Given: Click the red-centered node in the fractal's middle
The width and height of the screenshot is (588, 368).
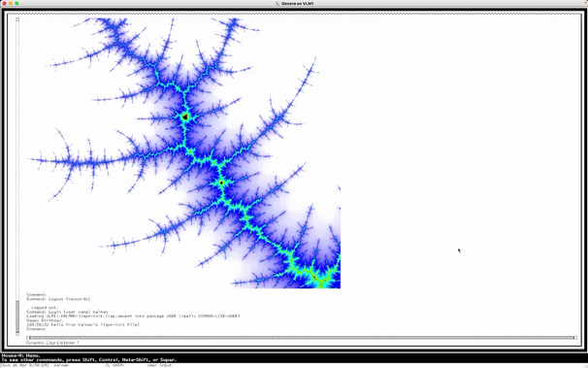Looking at the screenshot, I should pyautogui.click(x=221, y=184).
